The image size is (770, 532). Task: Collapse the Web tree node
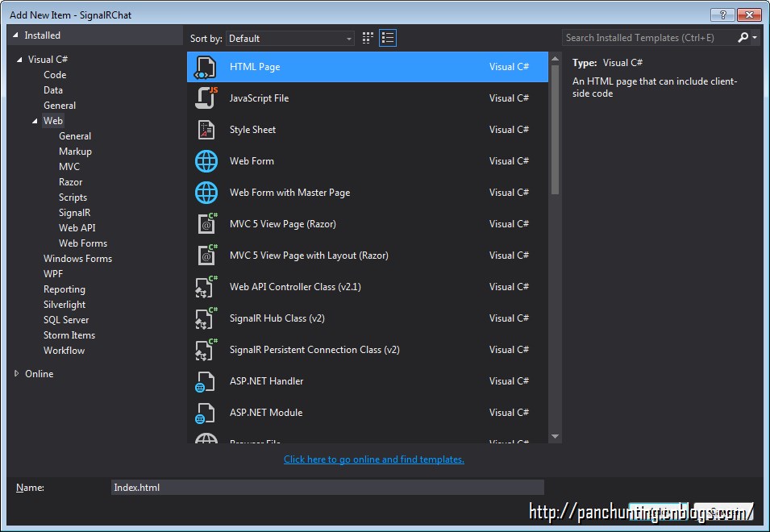[x=35, y=121]
